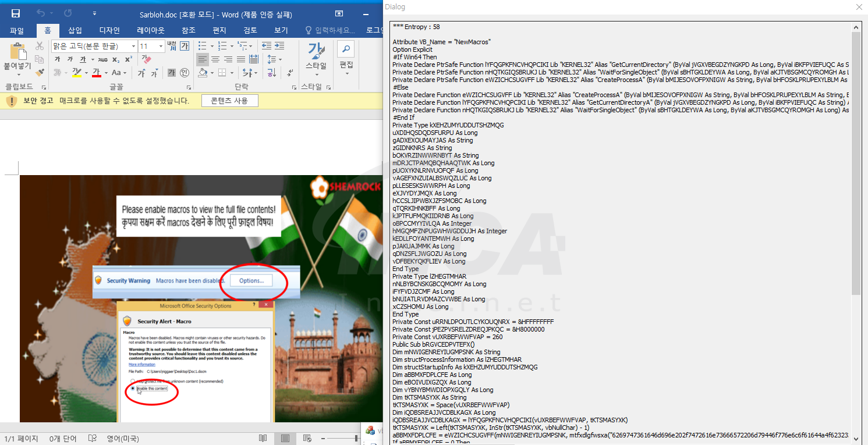Click the Decrease Indent icon
This screenshot has height=445, width=868.
(267, 46)
